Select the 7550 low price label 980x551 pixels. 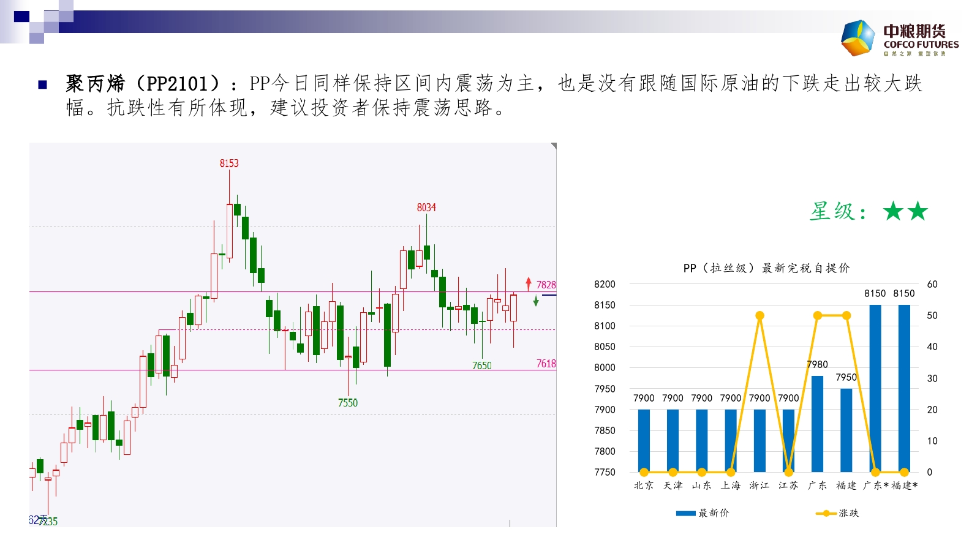point(348,403)
